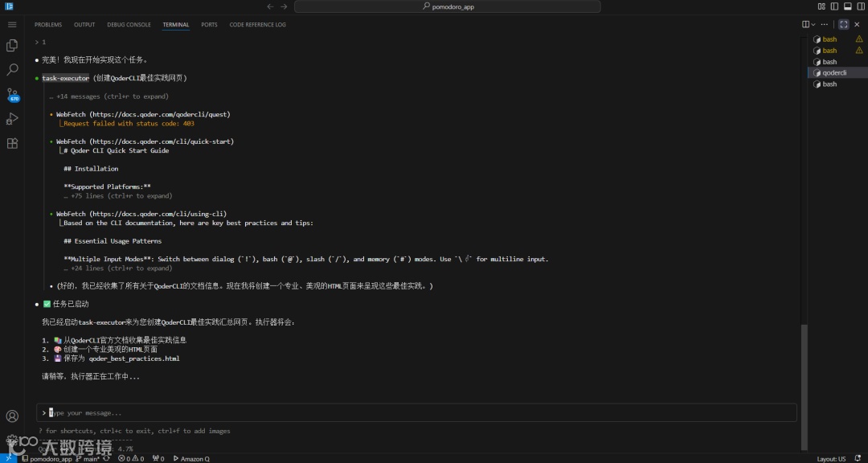The width and height of the screenshot is (868, 463).
Task: Click the highlighted 'task-executor' label
Action: click(65, 78)
